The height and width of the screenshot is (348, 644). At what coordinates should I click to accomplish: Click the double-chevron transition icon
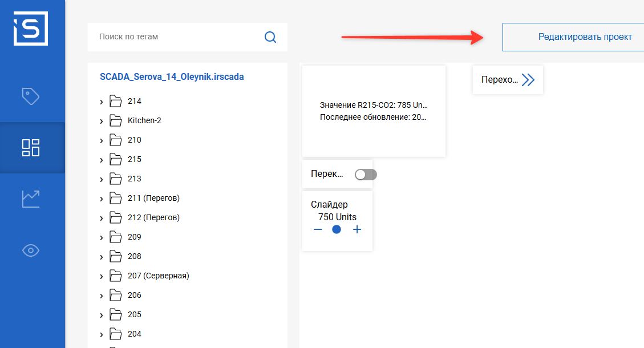coord(528,80)
